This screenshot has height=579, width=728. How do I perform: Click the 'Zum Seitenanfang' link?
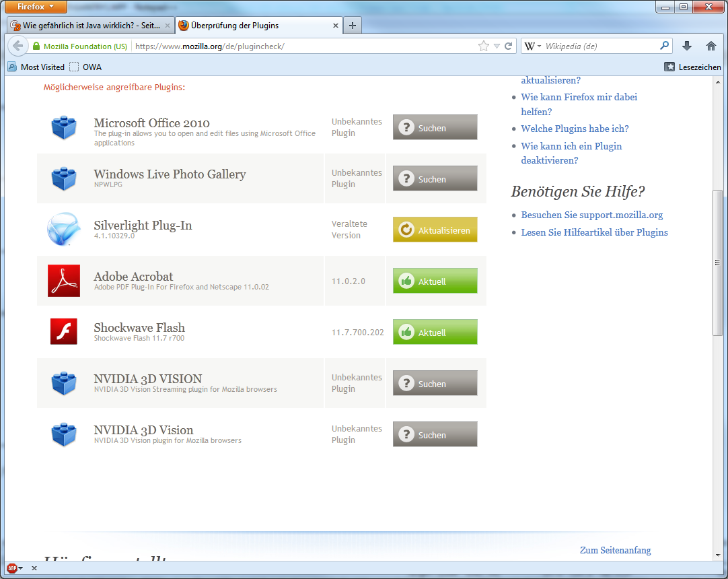point(615,550)
